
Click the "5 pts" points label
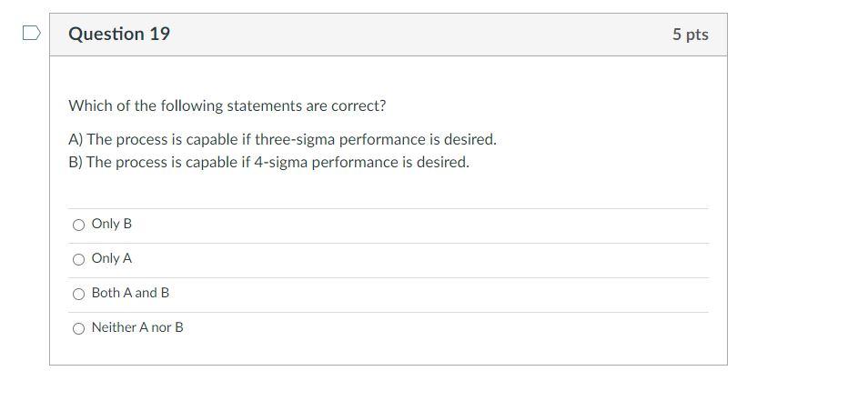click(x=690, y=35)
